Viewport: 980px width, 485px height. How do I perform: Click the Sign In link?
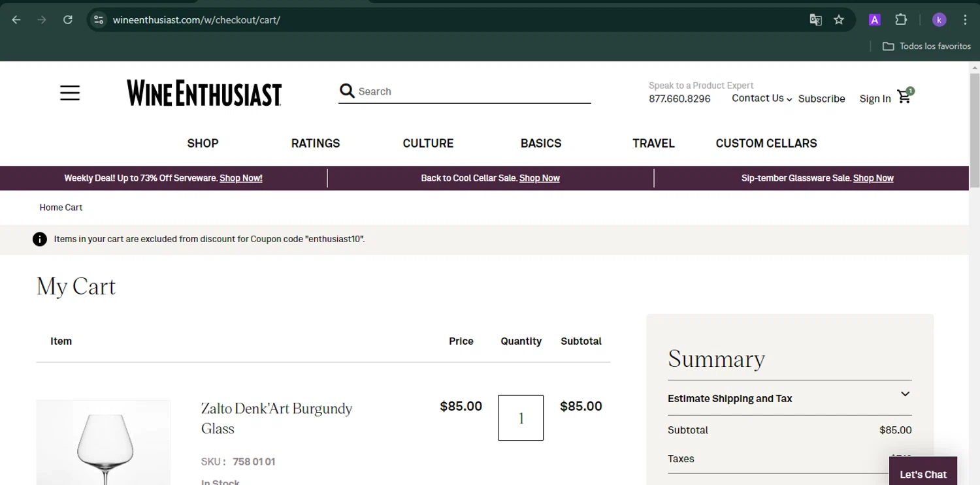point(875,99)
